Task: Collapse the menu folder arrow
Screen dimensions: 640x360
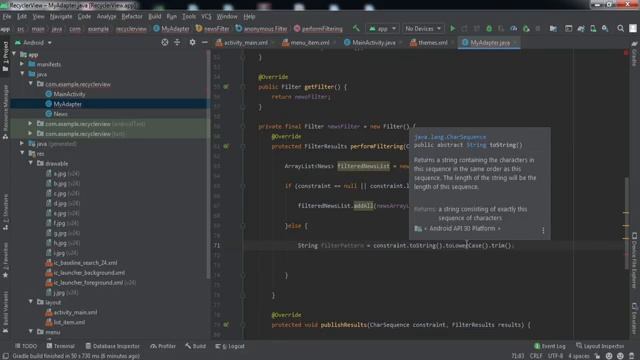Action: (x=31, y=332)
